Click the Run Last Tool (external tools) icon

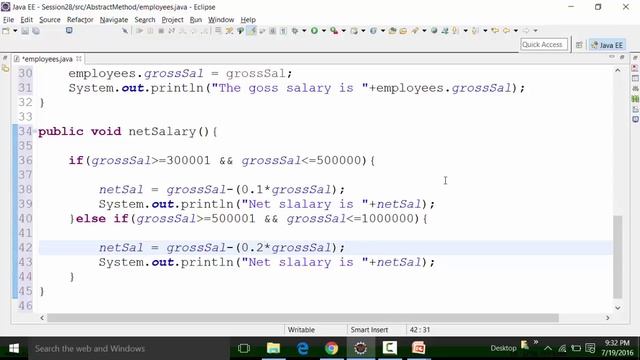coord(334,31)
